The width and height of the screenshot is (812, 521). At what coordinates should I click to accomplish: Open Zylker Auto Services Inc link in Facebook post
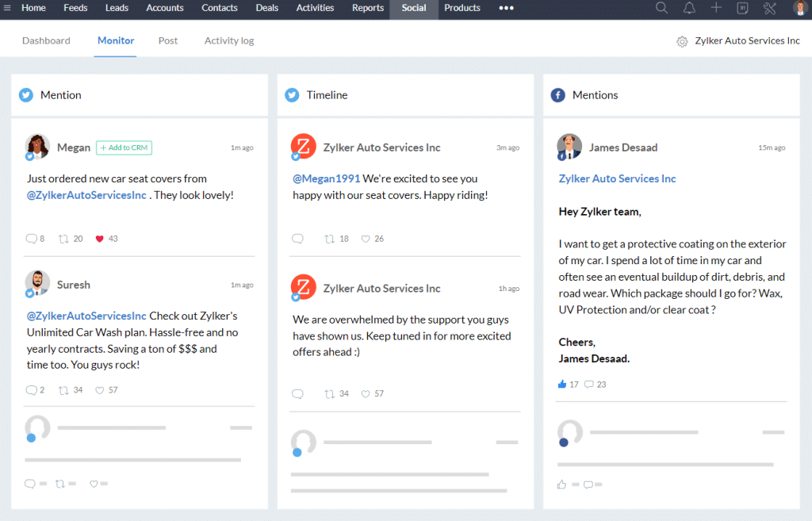pos(617,178)
